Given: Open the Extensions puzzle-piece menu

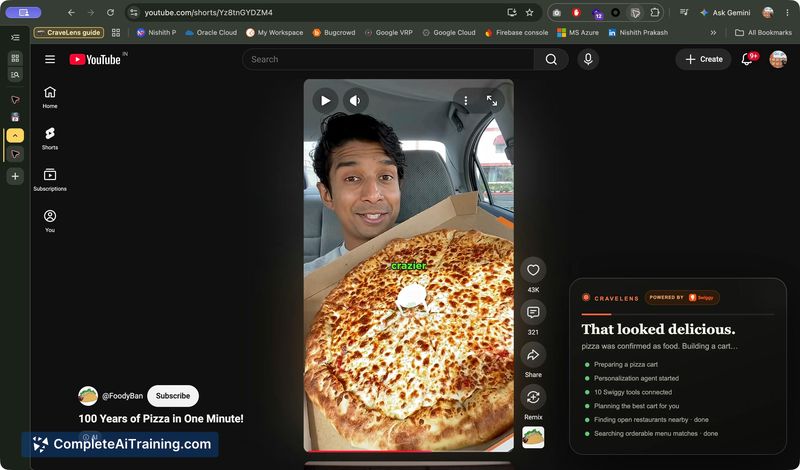Looking at the screenshot, I should (x=655, y=13).
